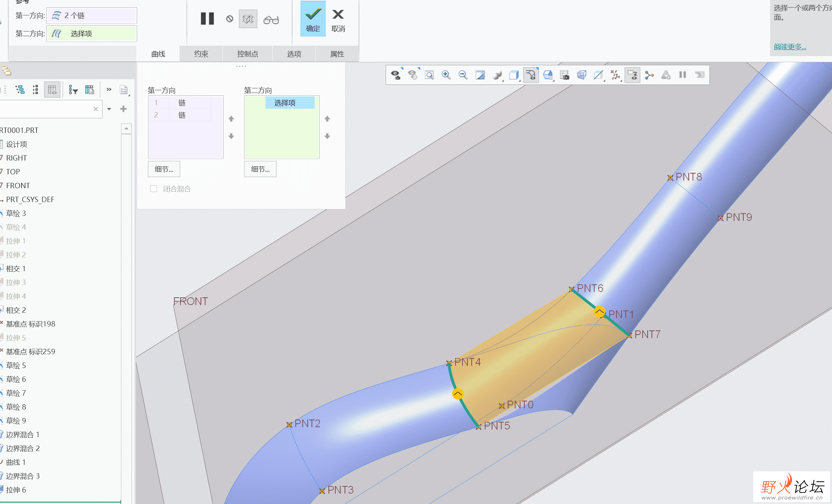Image resolution: width=832 pixels, height=504 pixels.
Task: Open 细节 for the first direction
Action: [164, 169]
